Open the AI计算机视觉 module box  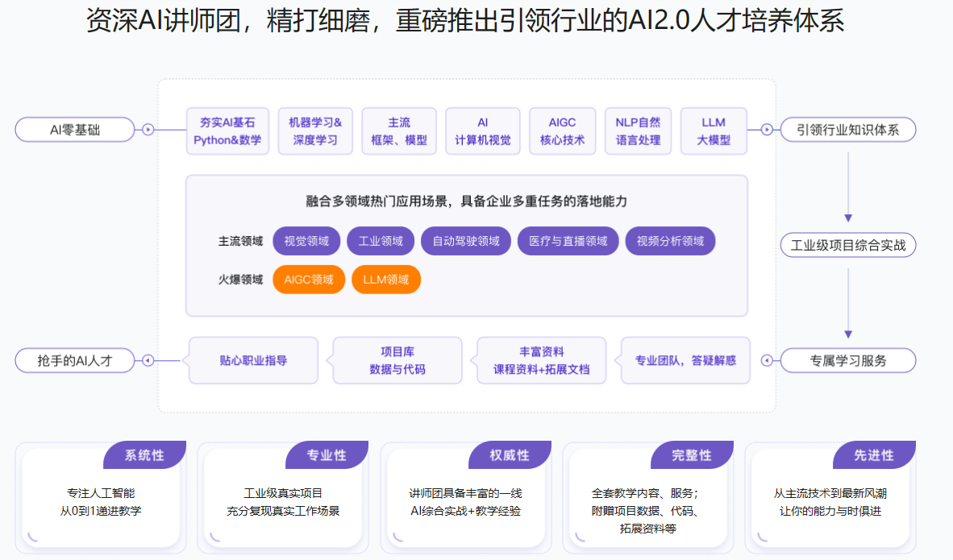coord(483,131)
